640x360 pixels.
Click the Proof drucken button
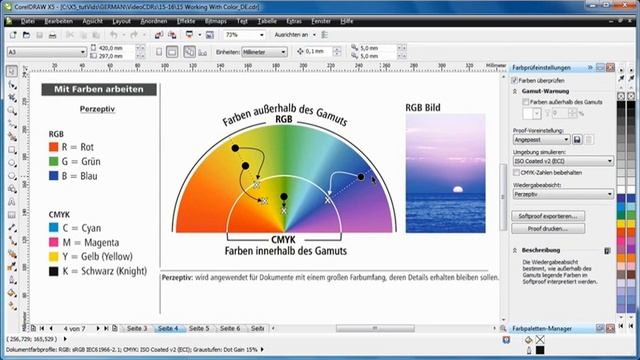coord(548,229)
